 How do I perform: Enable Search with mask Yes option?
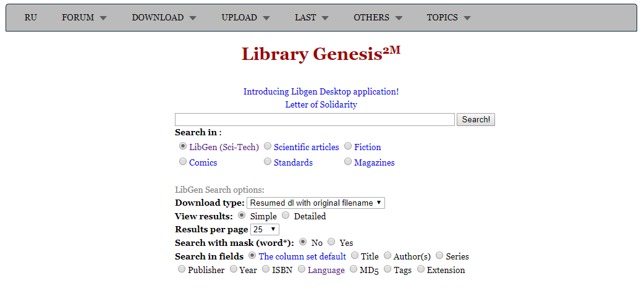[331, 242]
